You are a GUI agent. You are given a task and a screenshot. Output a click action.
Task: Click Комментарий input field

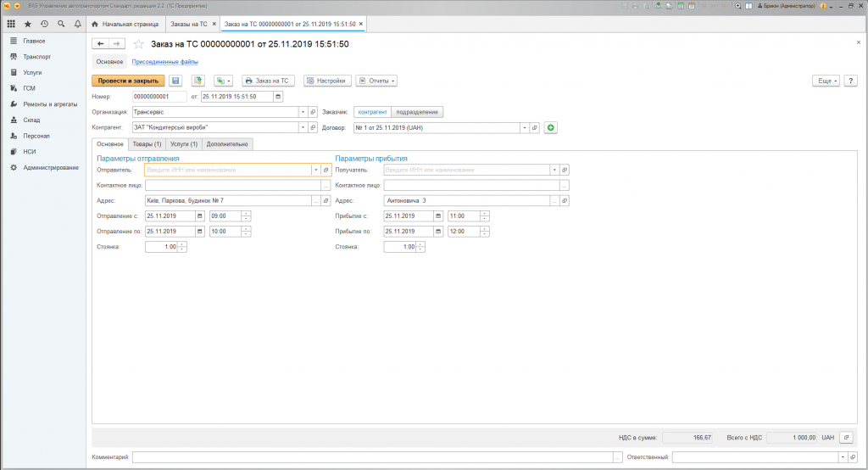tap(373, 457)
